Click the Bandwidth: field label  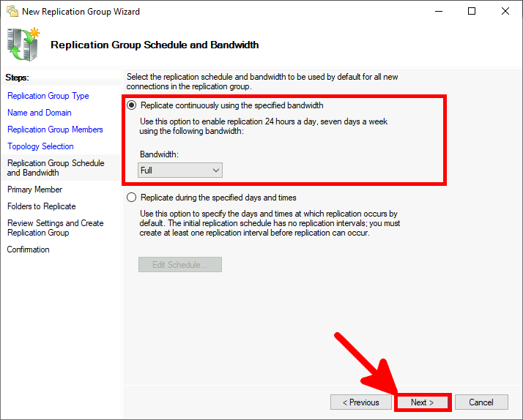point(159,154)
